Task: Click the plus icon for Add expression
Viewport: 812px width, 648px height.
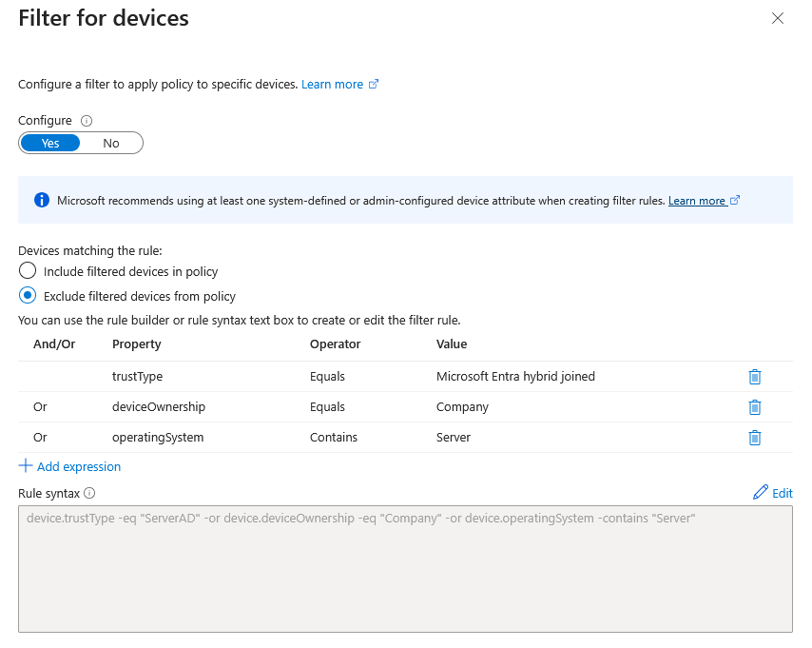Action: (x=26, y=465)
